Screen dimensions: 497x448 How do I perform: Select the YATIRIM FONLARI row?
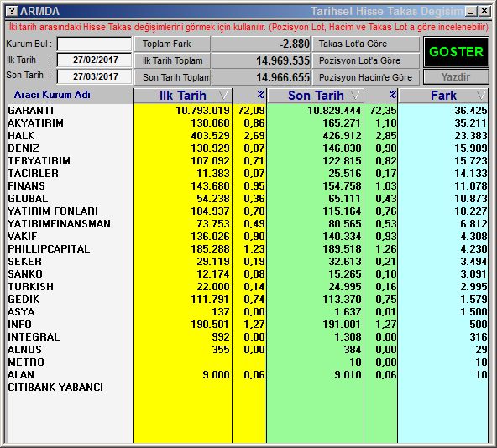[x=247, y=211]
